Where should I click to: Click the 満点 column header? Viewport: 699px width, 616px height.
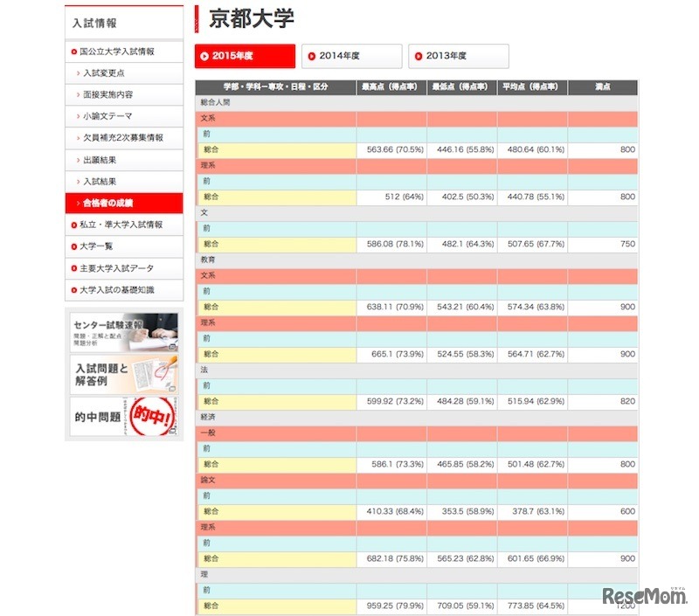coord(603,87)
